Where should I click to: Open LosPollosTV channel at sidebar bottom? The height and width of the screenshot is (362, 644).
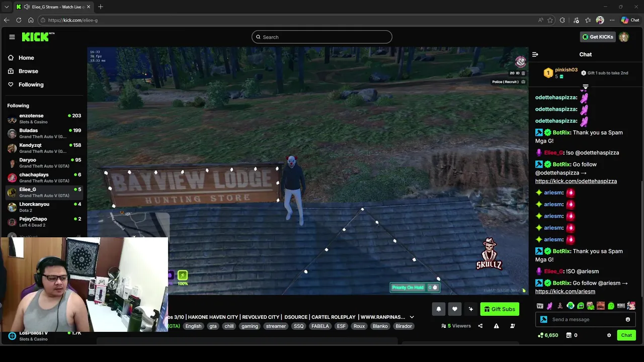point(44,336)
